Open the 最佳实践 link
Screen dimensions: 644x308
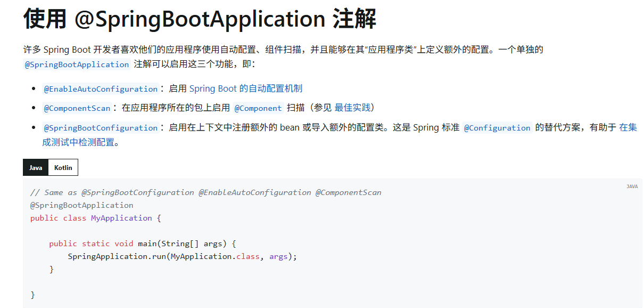pyautogui.click(x=352, y=108)
